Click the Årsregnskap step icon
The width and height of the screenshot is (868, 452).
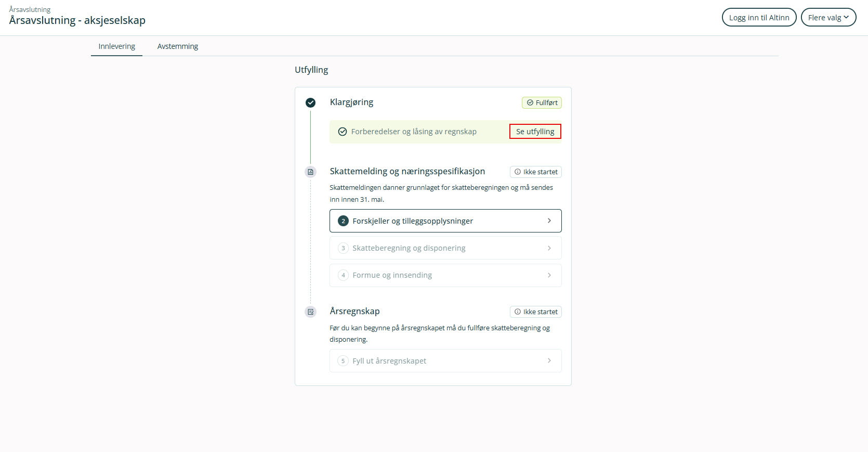[x=310, y=312]
